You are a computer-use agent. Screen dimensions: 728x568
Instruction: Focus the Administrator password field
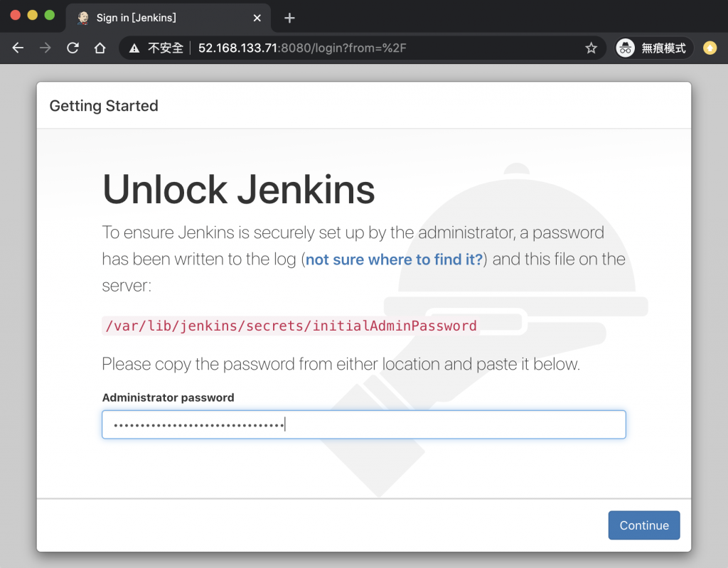(x=364, y=424)
